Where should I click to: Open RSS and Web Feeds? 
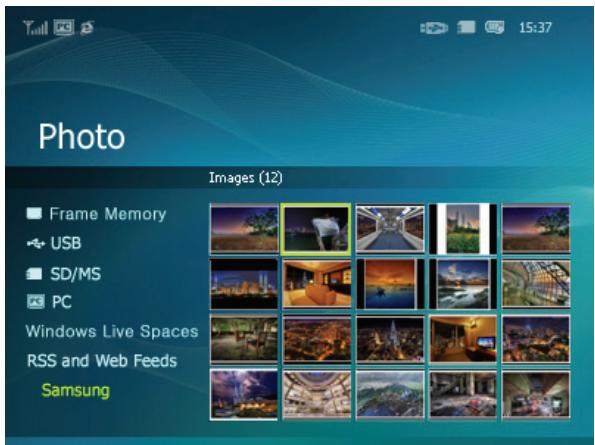(102, 361)
